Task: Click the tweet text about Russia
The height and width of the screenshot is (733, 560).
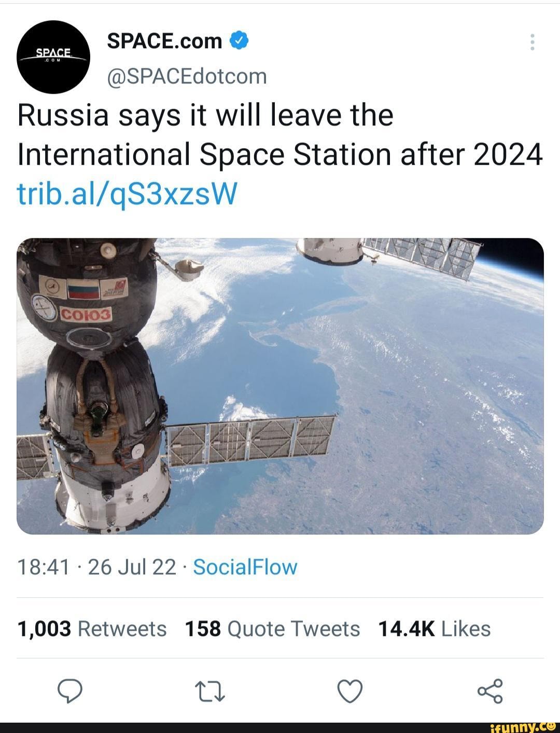Action: pos(205,115)
